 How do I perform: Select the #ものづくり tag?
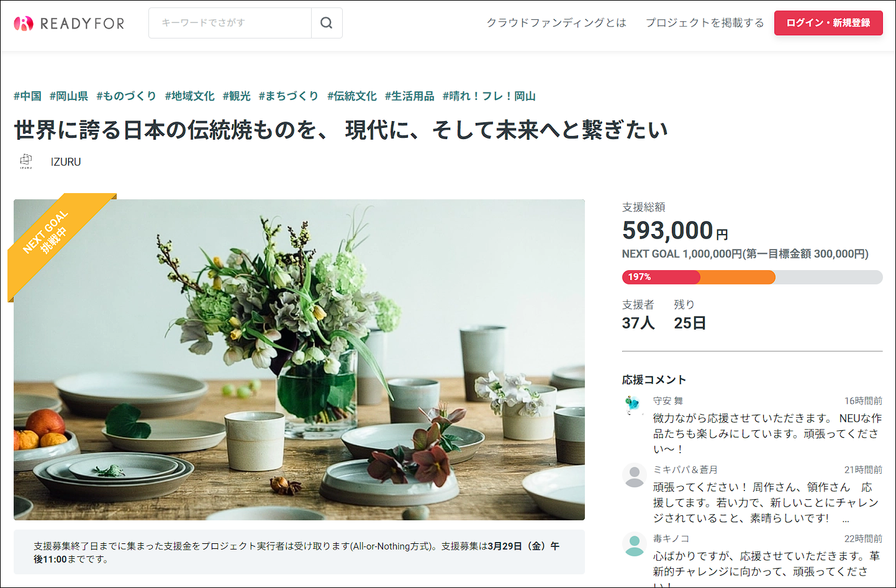coord(127,96)
